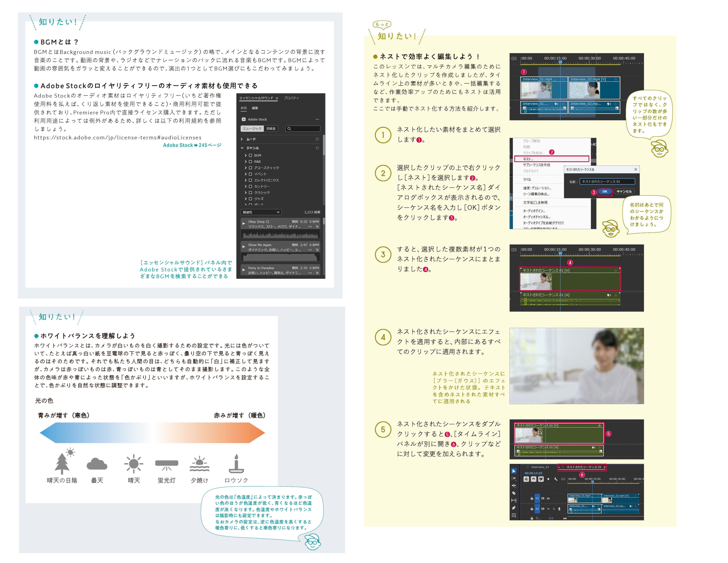Select the Track Select Forward tool
Viewport: 728px width, 563px height.
(x=514, y=478)
